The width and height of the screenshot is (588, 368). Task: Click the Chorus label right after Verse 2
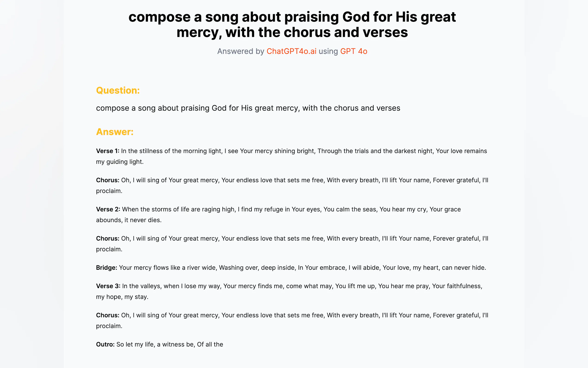click(x=107, y=239)
